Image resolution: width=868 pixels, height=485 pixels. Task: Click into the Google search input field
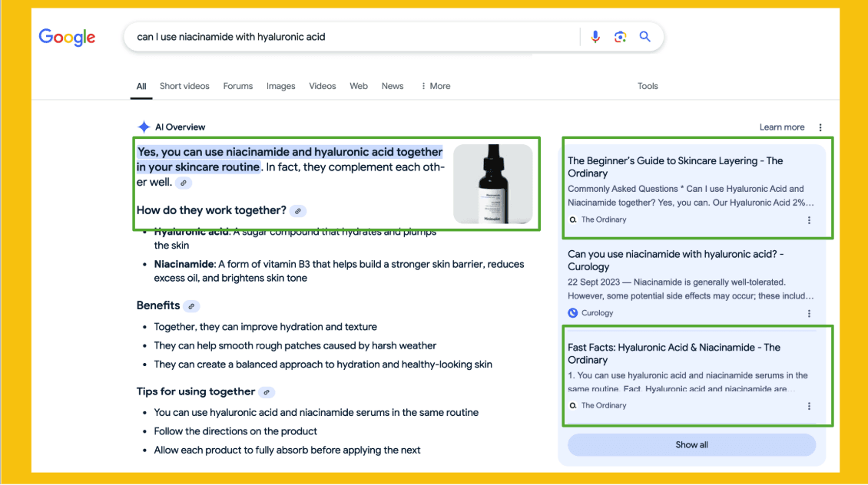click(346, 37)
